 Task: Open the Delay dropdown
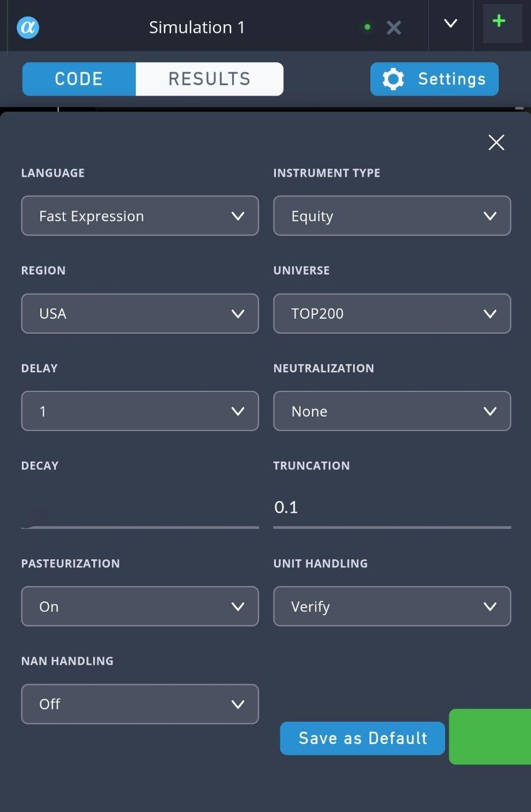point(140,411)
